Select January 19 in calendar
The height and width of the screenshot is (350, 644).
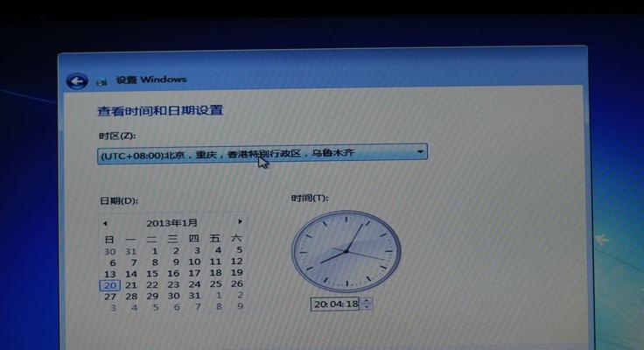click(x=236, y=272)
